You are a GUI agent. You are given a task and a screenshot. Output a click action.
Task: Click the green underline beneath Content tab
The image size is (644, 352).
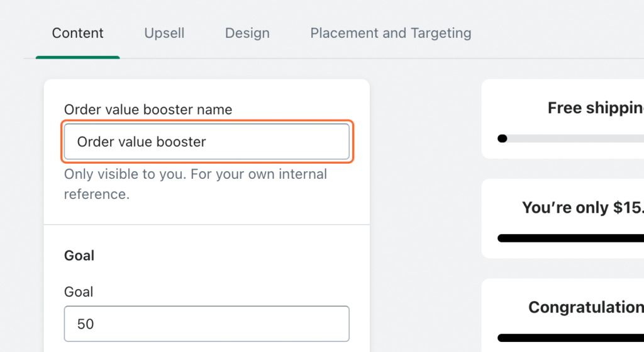click(x=78, y=57)
